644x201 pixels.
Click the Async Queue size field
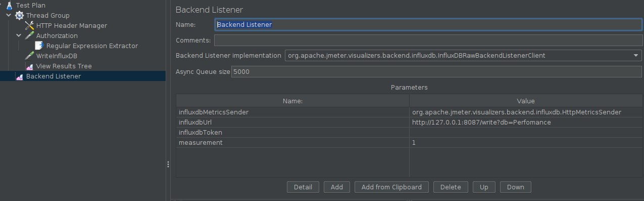[436, 72]
